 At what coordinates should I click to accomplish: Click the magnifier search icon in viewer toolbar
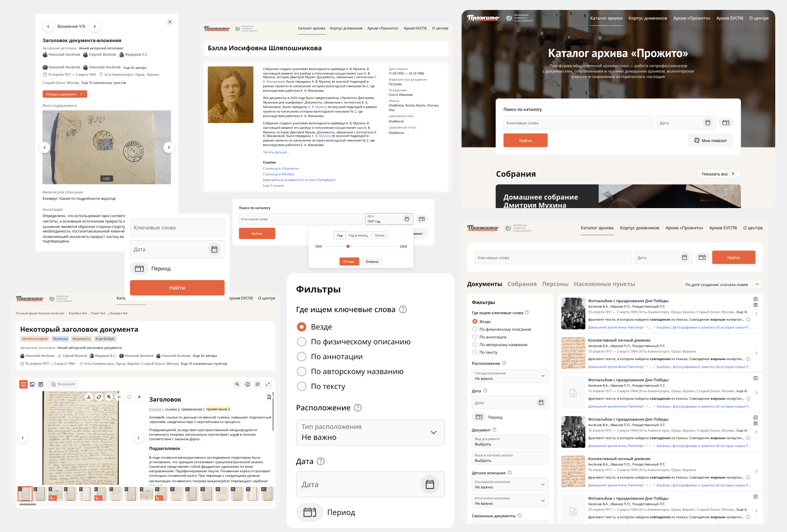(237, 384)
